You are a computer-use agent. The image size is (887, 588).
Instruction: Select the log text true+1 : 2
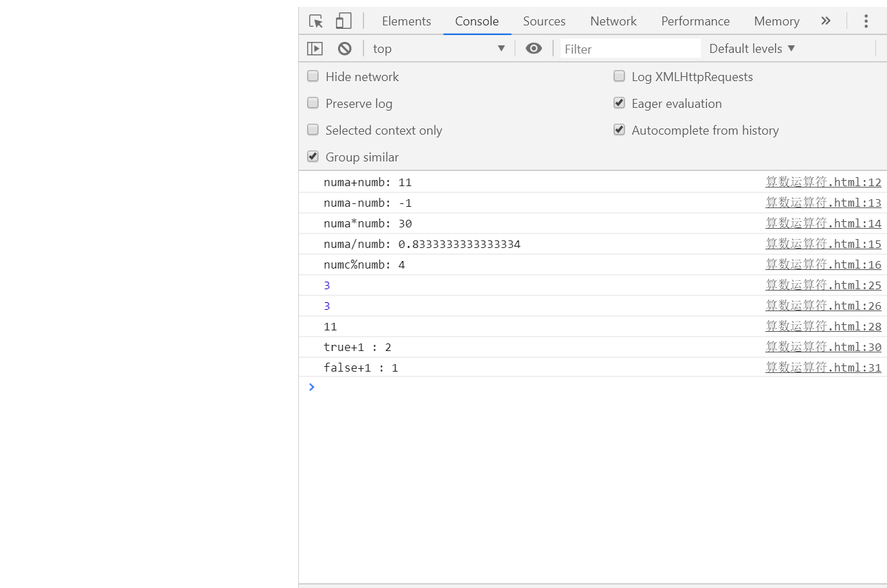pos(357,348)
